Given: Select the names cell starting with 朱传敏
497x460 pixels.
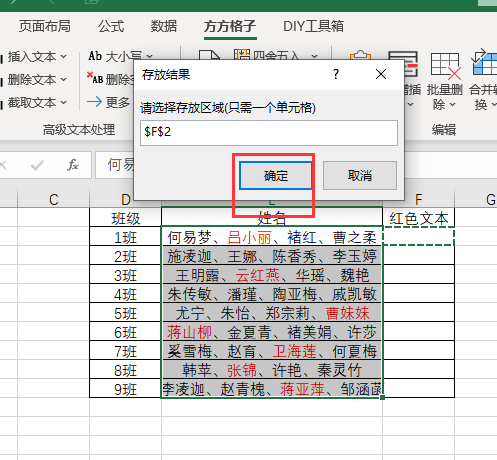Looking at the screenshot, I should click(272, 294).
